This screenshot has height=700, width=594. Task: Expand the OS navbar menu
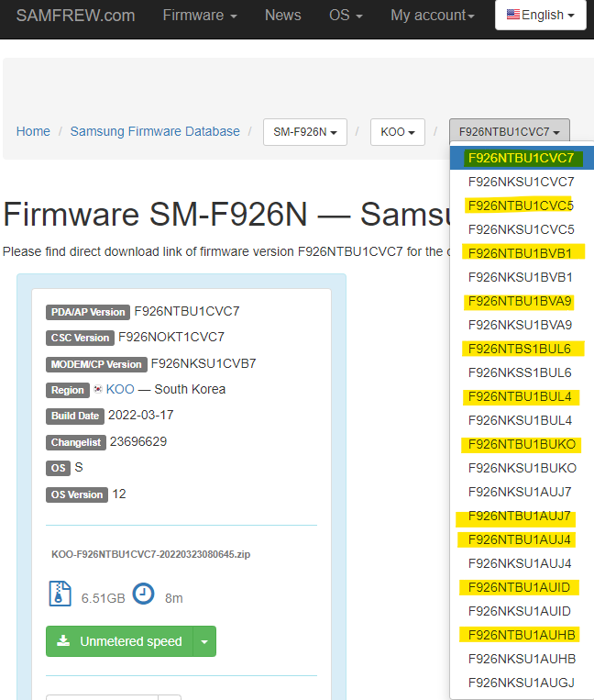coord(346,16)
